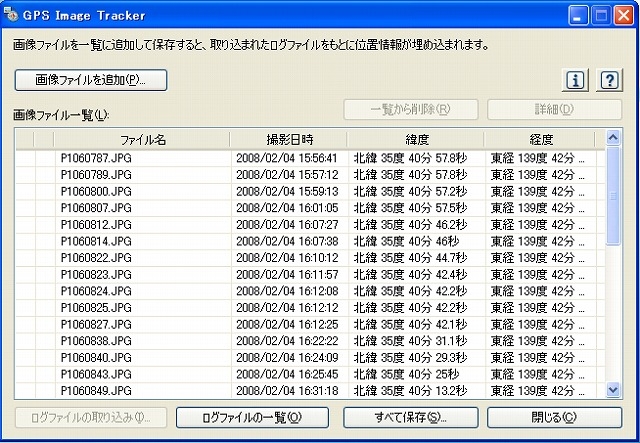This screenshot has height=443, width=640.
Task: Select file P1060827.JPG
Action: (x=96, y=324)
